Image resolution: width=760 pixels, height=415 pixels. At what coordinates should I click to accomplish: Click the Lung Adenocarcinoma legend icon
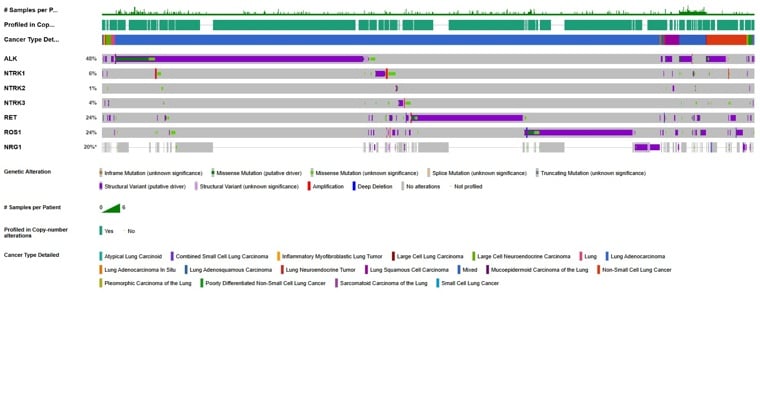coord(607,256)
